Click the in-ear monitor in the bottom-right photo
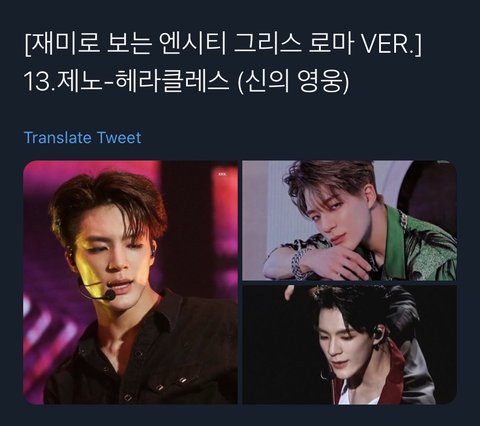 (x=377, y=333)
